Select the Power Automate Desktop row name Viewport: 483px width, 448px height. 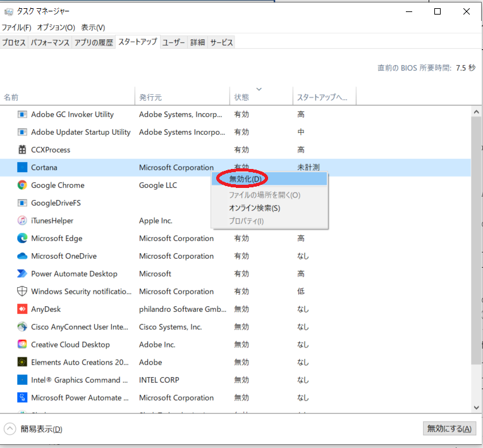click(x=74, y=274)
